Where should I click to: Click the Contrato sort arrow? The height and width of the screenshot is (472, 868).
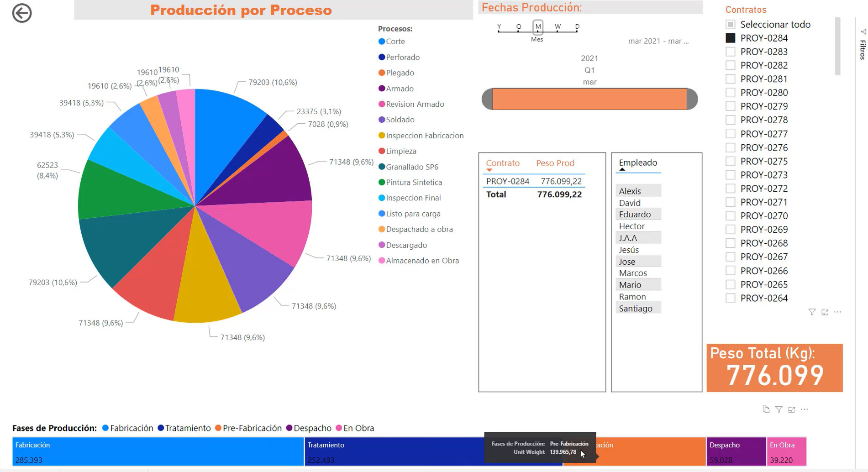point(488,170)
